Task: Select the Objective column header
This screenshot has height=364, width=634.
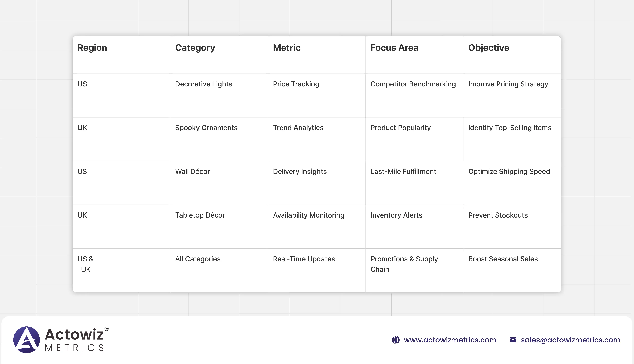Action: (488, 48)
